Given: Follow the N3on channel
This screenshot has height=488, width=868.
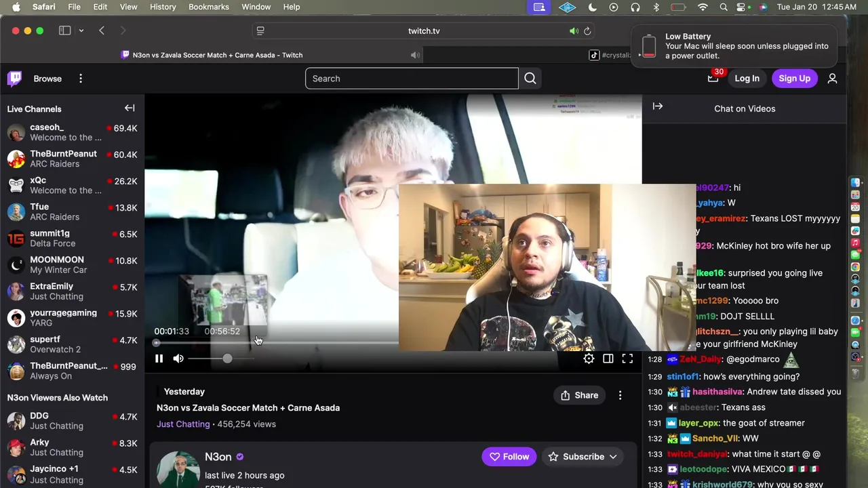Looking at the screenshot, I should tap(509, 457).
